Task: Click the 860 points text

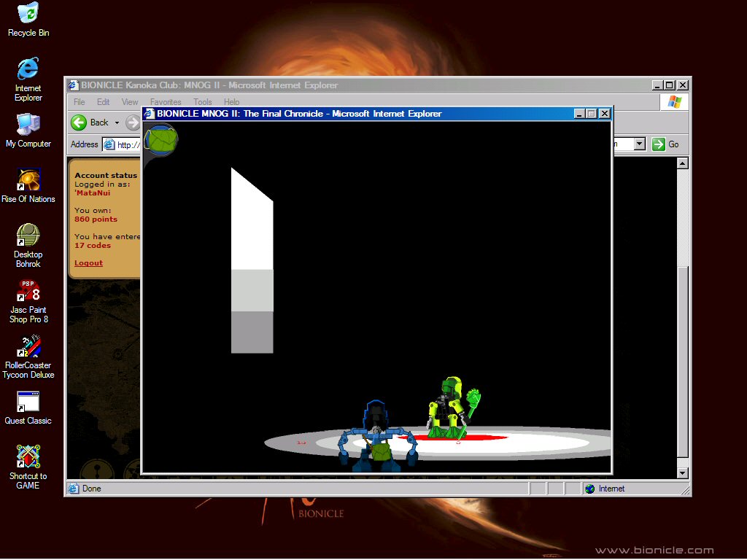Action: (96, 219)
